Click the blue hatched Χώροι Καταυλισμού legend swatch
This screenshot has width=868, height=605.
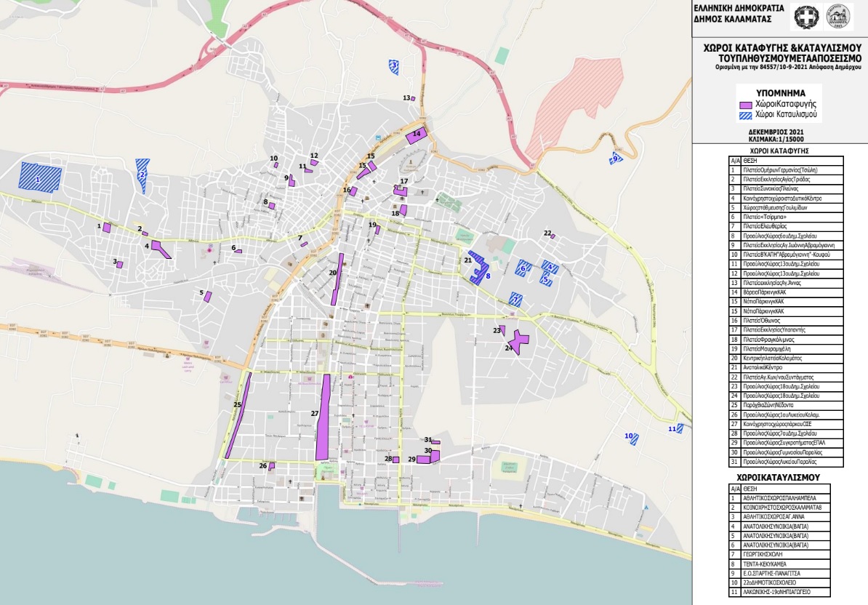(744, 115)
